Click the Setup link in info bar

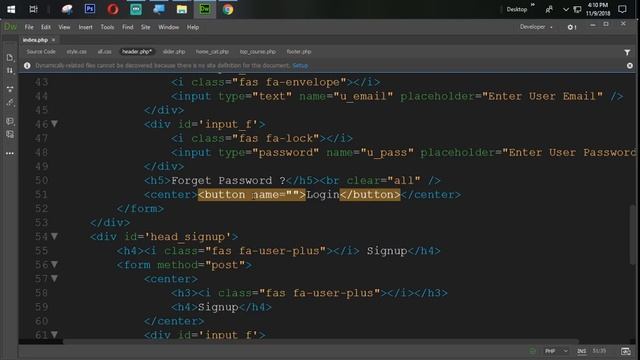tap(300, 66)
